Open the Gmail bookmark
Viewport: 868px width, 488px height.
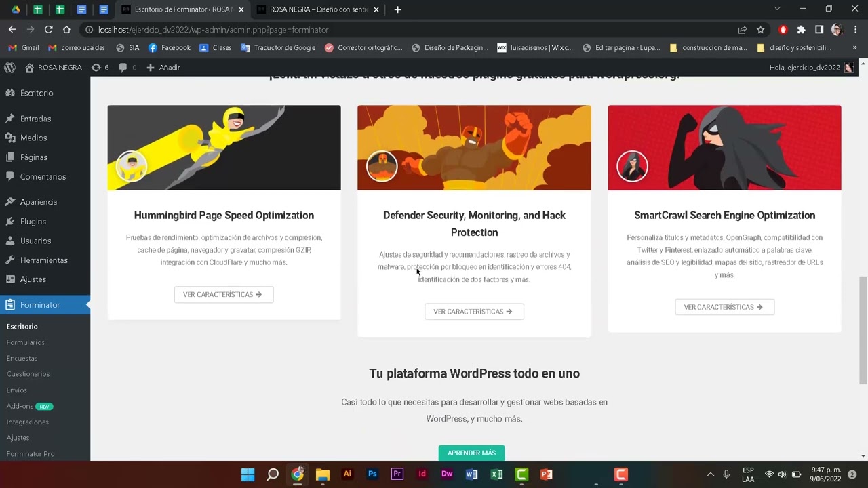[24, 48]
